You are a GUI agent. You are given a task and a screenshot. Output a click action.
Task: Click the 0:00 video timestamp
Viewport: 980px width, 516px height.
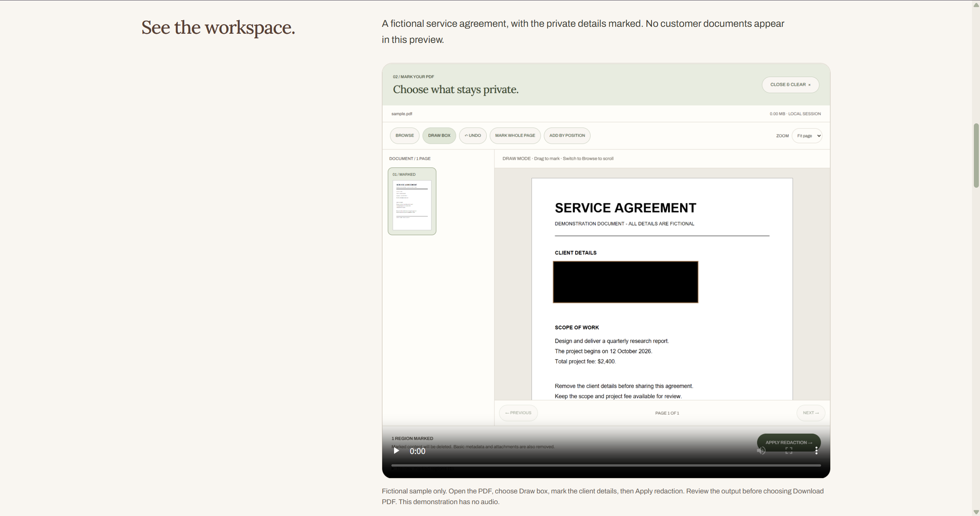click(417, 451)
